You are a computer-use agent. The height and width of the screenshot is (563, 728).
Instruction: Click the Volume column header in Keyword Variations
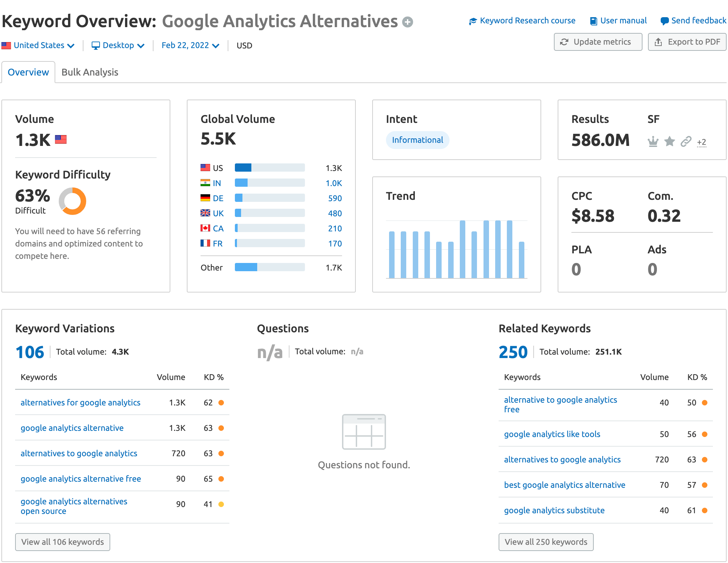click(x=171, y=377)
